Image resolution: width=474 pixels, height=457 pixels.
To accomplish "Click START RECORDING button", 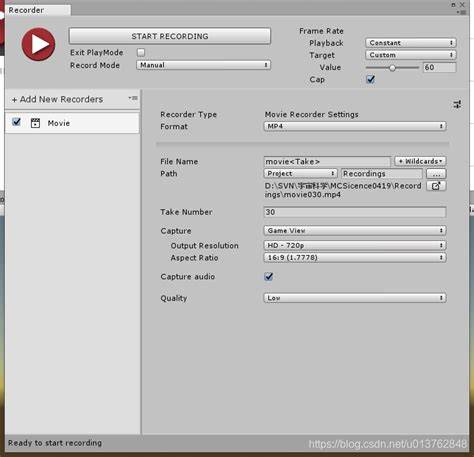I will tap(170, 36).
